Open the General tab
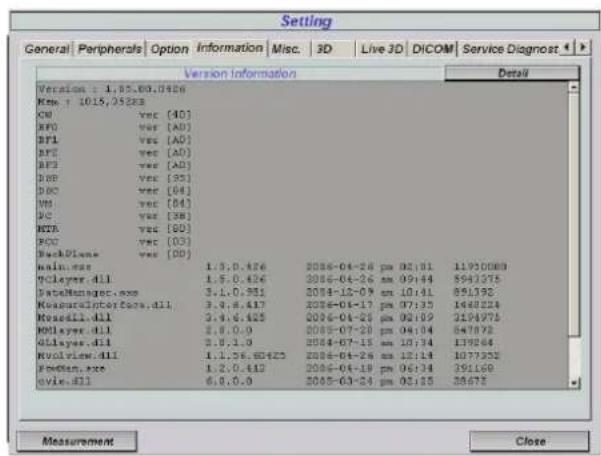 coord(47,49)
